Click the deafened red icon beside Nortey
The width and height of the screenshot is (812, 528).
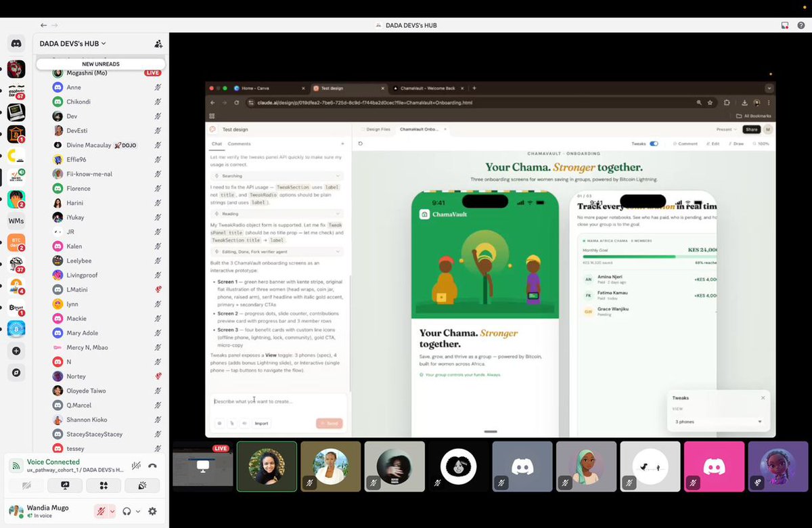coord(158,376)
